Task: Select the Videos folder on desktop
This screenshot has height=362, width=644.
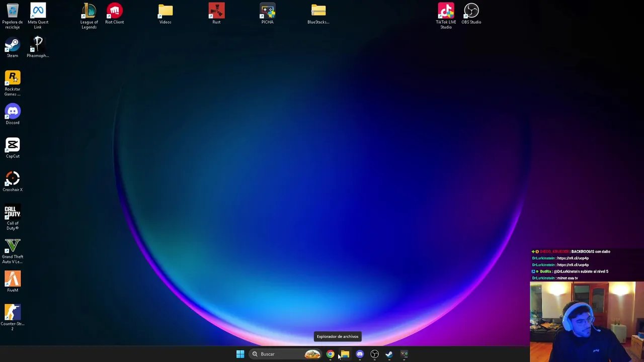Action: tap(166, 14)
